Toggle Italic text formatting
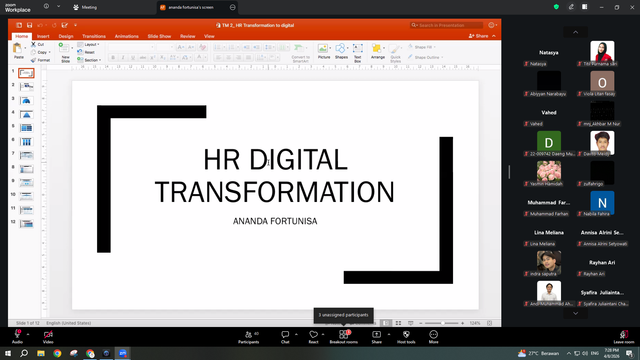The height and width of the screenshot is (360, 640). [122, 58]
